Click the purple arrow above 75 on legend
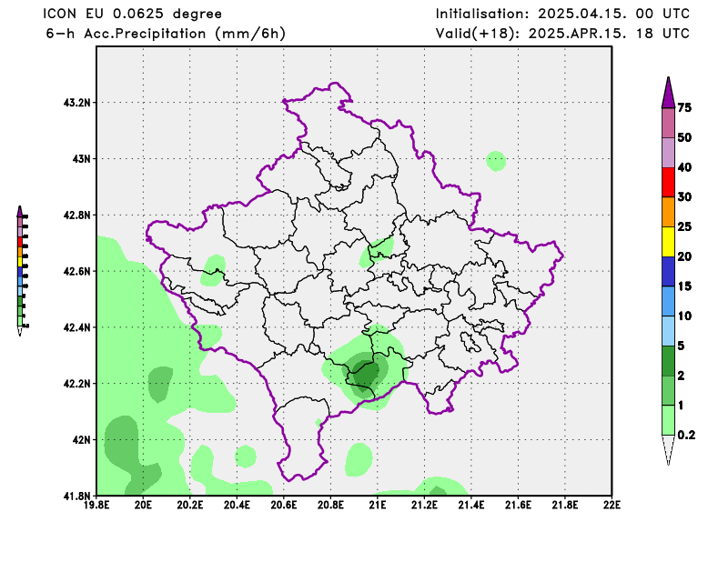This screenshot has width=728, height=562. (668, 93)
